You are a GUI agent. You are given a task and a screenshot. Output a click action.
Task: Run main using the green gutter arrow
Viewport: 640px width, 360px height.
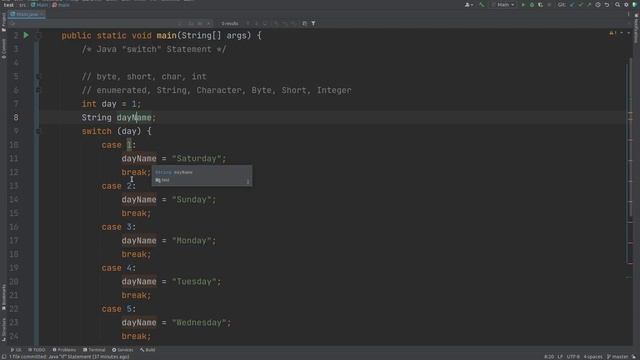click(x=26, y=36)
